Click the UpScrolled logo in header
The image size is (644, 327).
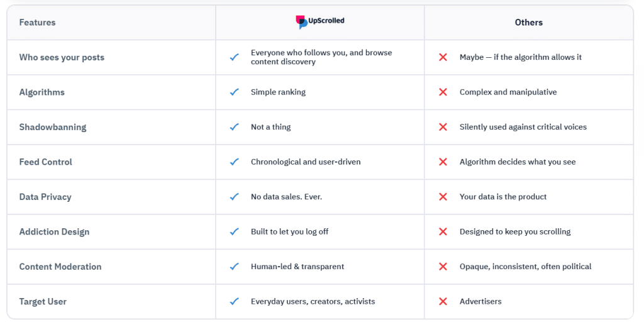[x=320, y=22]
